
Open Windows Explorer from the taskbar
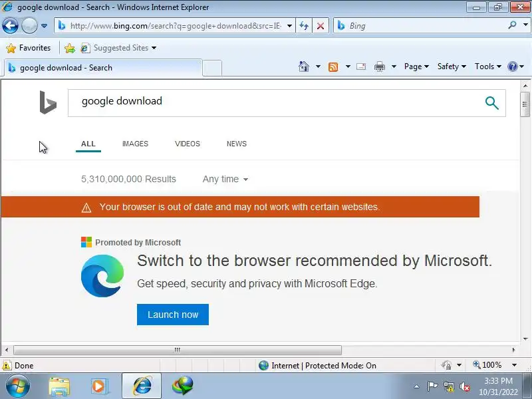(x=59, y=386)
